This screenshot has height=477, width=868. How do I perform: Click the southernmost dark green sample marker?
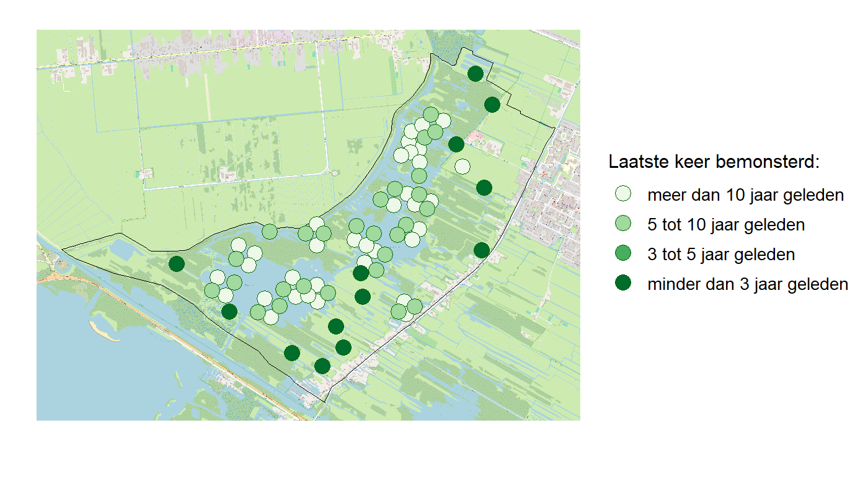(322, 366)
